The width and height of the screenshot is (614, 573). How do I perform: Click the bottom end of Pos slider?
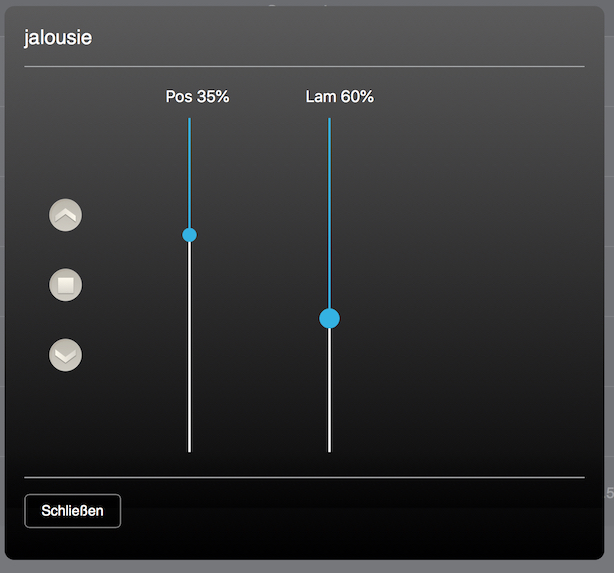(189, 449)
